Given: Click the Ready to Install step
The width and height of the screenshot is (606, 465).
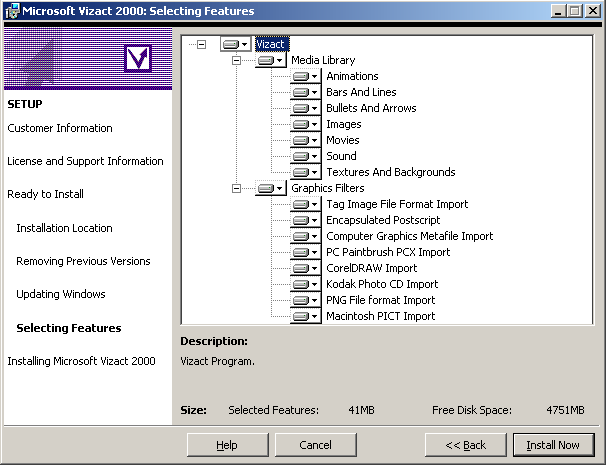Looking at the screenshot, I should (x=45, y=194).
